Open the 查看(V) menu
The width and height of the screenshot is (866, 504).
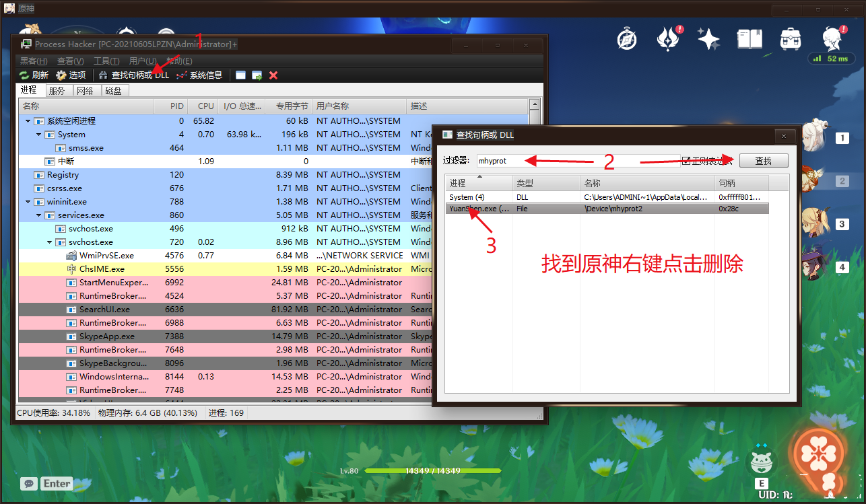(71, 61)
